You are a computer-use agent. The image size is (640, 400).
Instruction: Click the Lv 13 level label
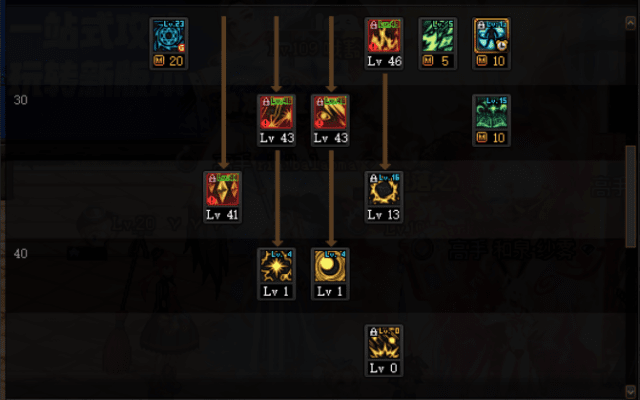pyautogui.click(x=384, y=215)
